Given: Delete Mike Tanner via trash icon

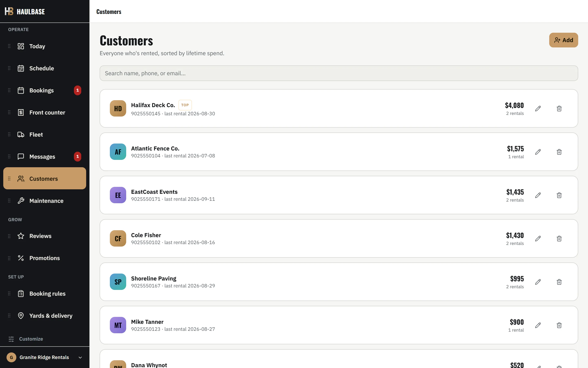Looking at the screenshot, I should pos(559,325).
